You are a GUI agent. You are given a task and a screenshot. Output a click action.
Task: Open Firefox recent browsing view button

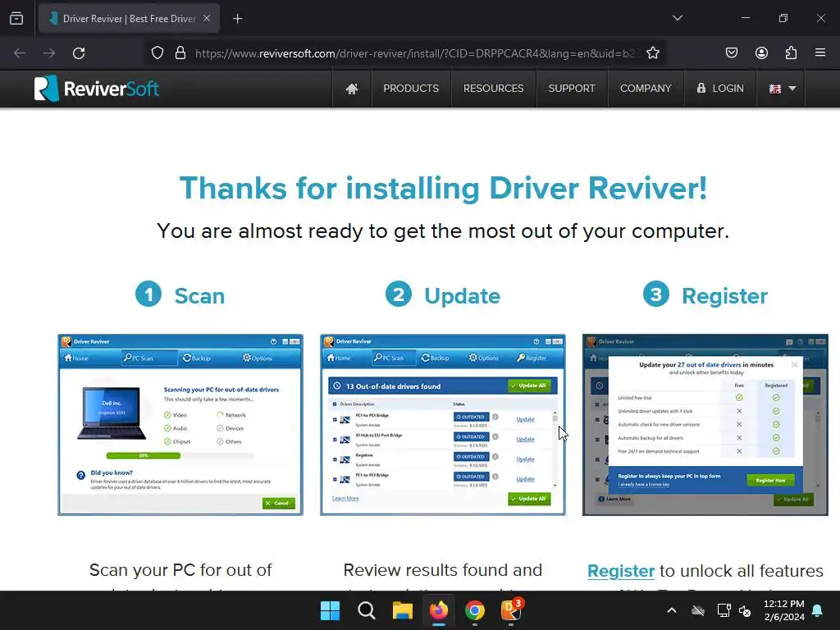point(16,18)
